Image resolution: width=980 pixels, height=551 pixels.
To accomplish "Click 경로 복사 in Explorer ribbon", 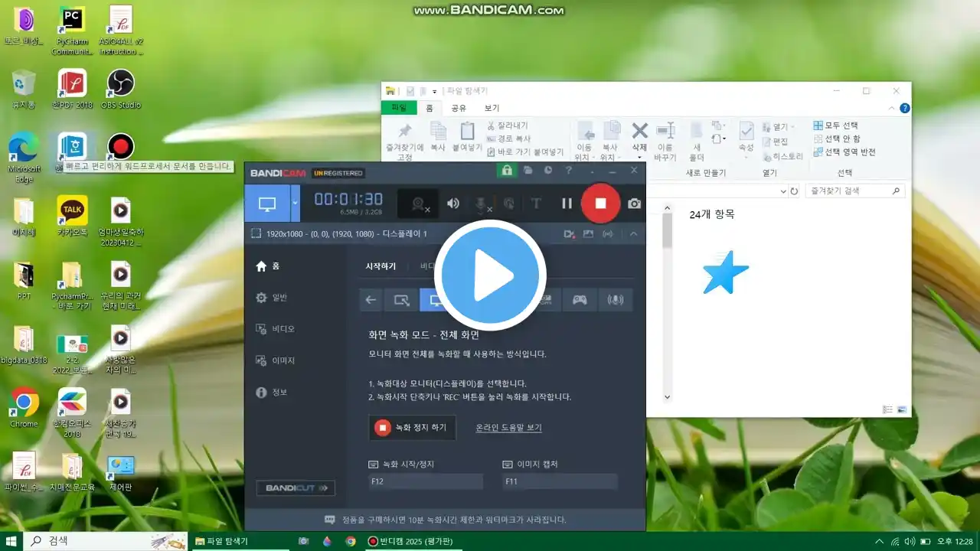I will coord(509,139).
